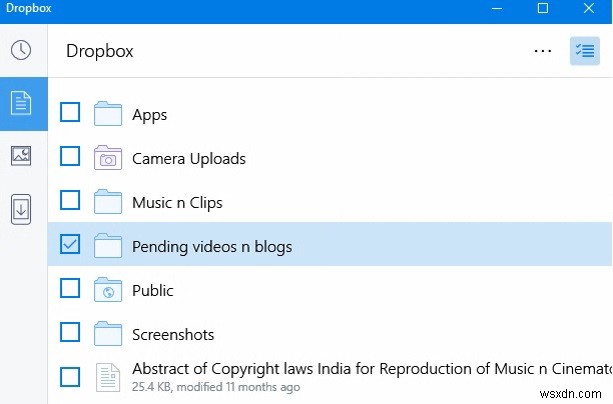
Task: Open the Camera Uploads folder name
Action: tap(188, 158)
